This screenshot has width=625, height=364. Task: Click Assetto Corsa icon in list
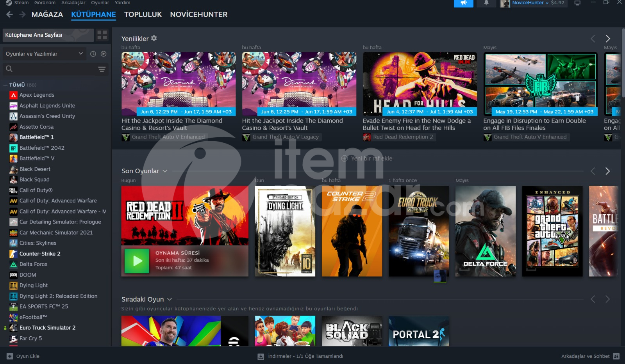tap(13, 127)
